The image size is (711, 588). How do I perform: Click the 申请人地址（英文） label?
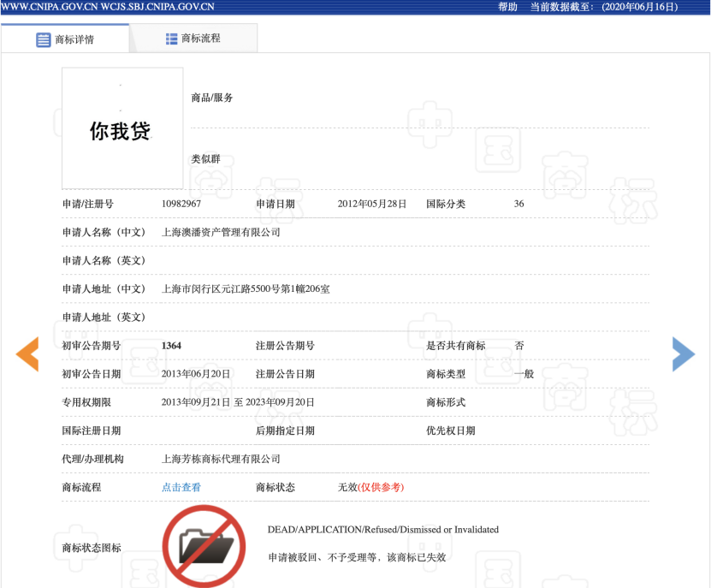(x=104, y=318)
